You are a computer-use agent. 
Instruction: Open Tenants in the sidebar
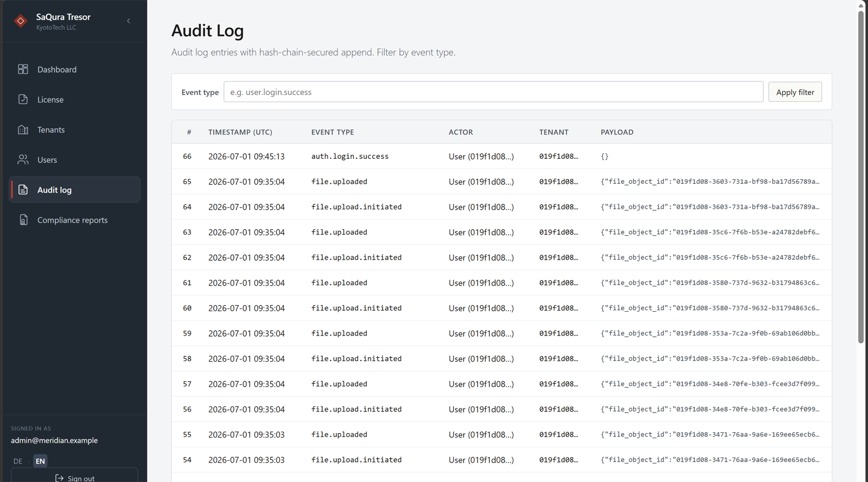click(x=74, y=130)
